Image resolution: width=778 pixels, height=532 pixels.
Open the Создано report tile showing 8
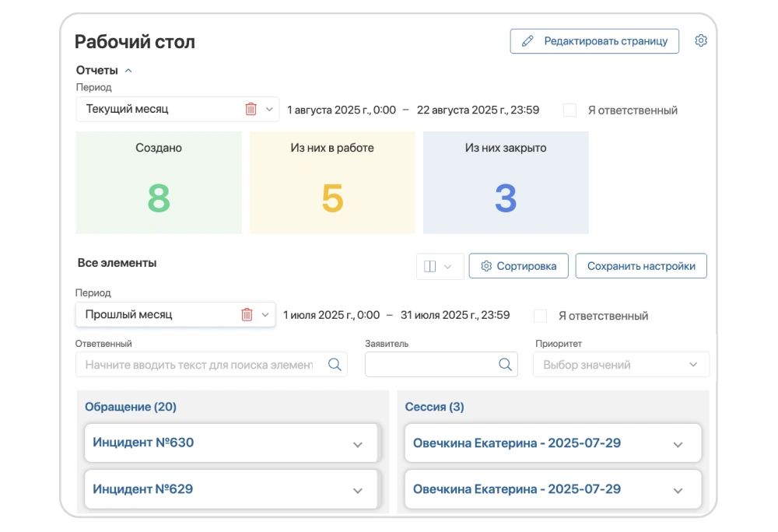[159, 183]
